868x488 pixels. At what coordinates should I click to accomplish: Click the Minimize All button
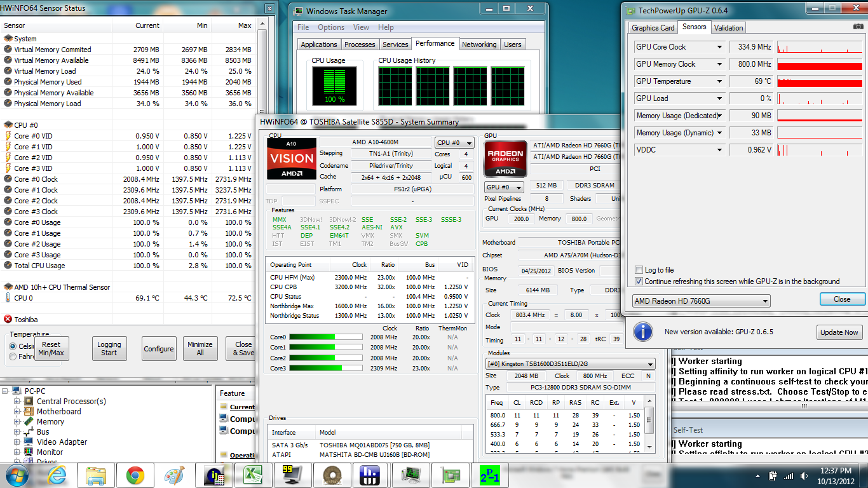click(200, 349)
